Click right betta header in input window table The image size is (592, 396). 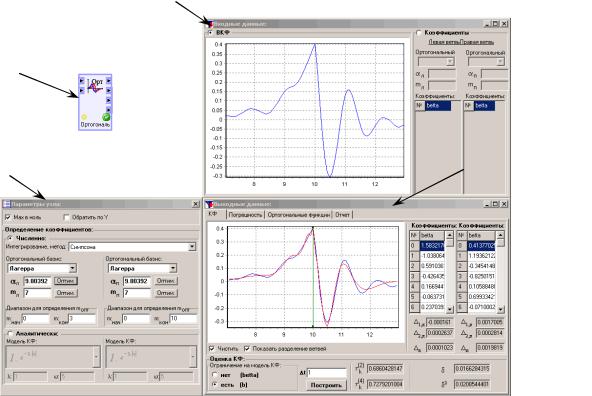click(485, 106)
